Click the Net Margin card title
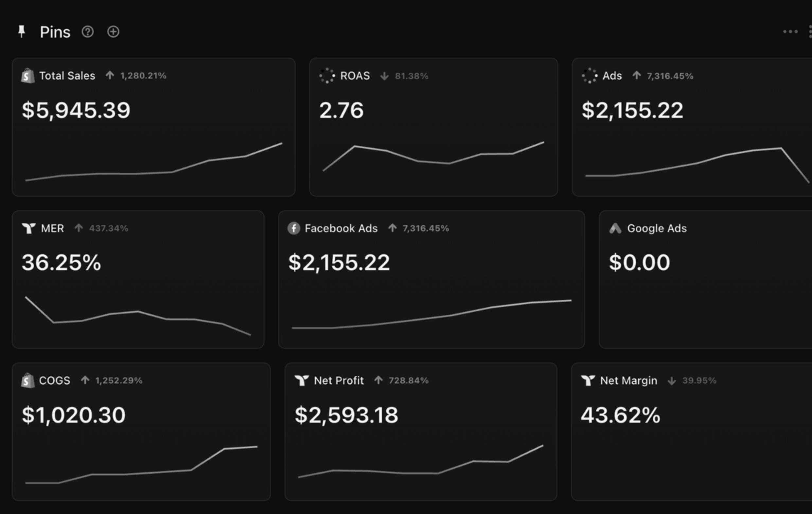The height and width of the screenshot is (514, 812). [x=628, y=381]
